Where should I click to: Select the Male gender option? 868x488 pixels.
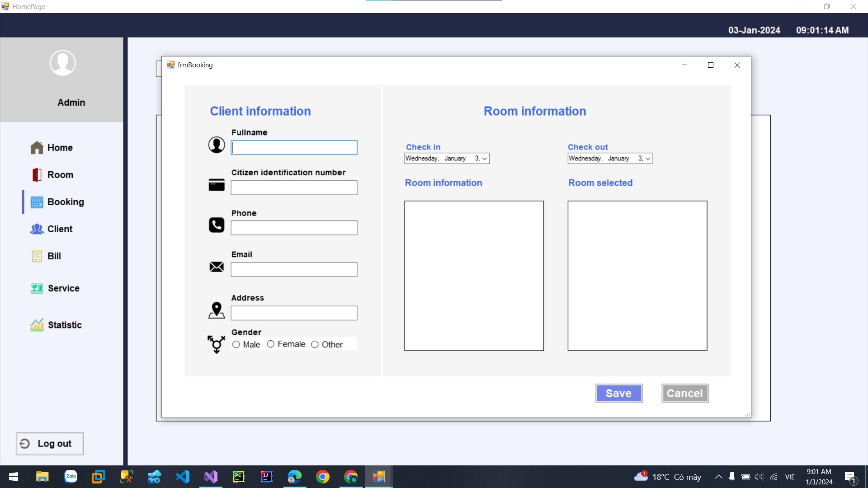(x=236, y=344)
